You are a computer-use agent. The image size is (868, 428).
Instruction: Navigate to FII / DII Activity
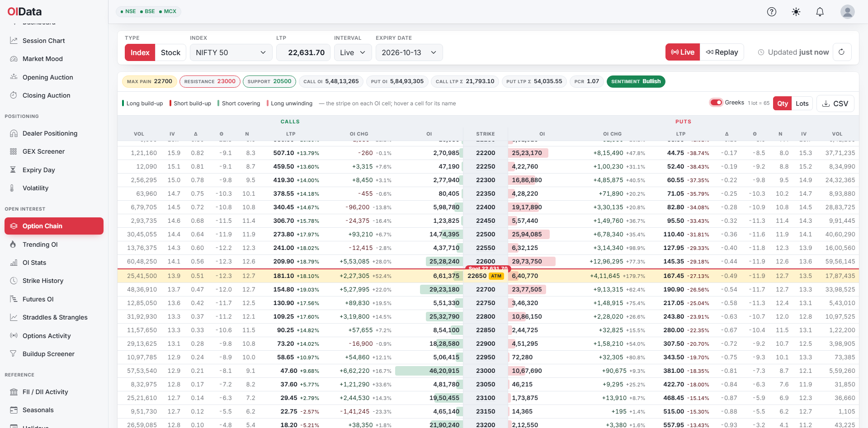click(54, 392)
